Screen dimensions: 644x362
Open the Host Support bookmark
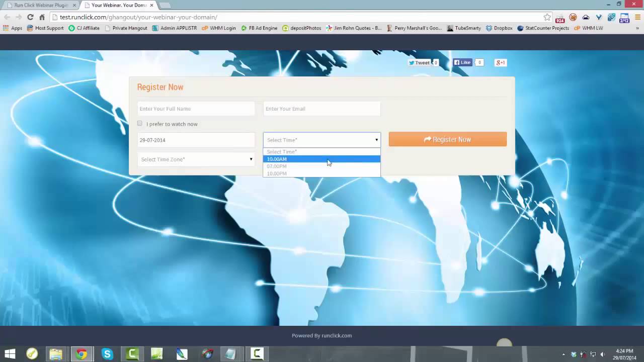tap(45, 28)
